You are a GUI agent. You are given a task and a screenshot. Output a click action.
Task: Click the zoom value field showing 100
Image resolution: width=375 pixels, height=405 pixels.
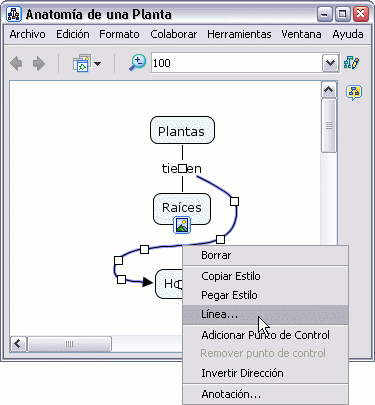click(237, 63)
